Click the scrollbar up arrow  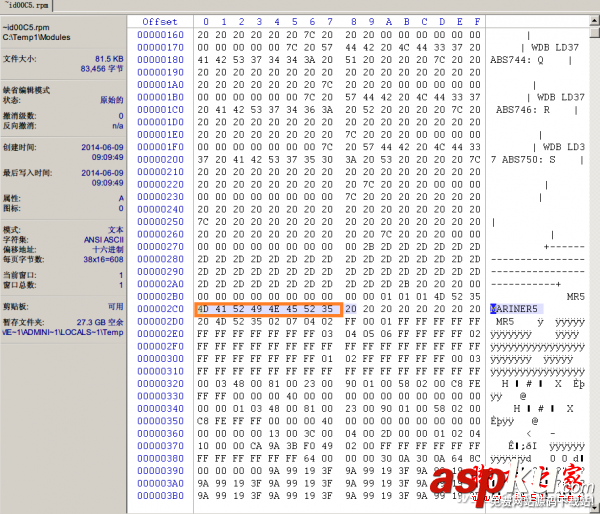pyautogui.click(x=595, y=21)
